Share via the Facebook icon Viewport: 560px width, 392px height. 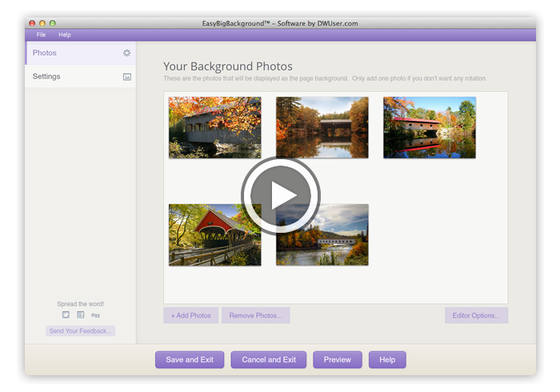pos(81,315)
